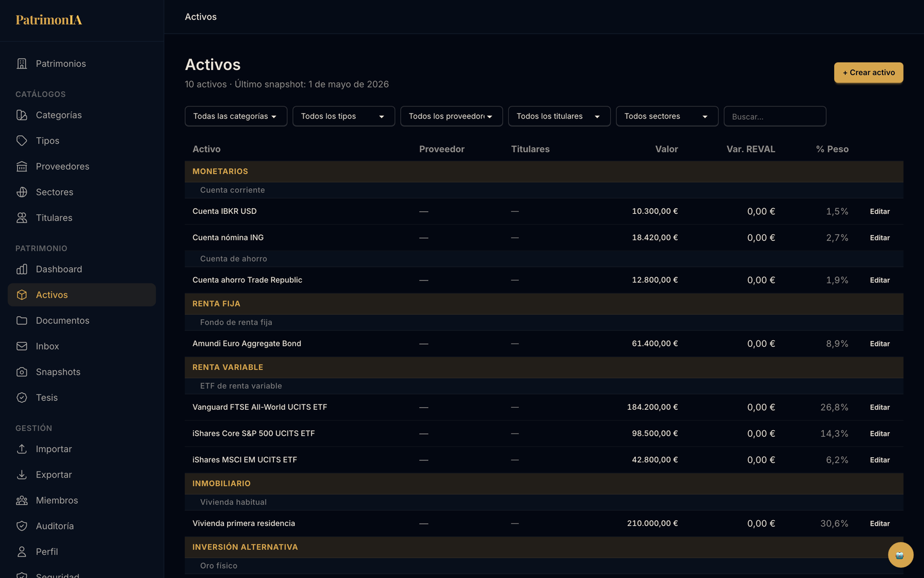Click the ETF de renta variable subgroup label
924x578 pixels.
241,386
